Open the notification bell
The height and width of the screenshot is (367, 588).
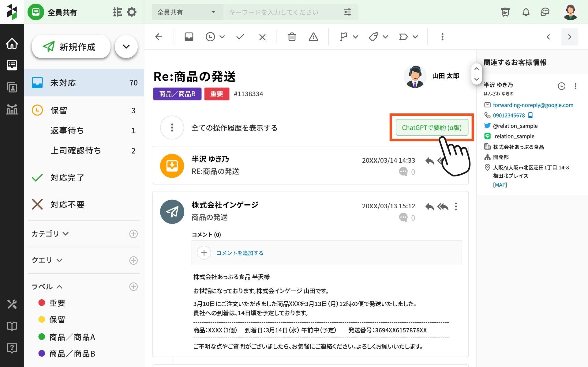[526, 12]
